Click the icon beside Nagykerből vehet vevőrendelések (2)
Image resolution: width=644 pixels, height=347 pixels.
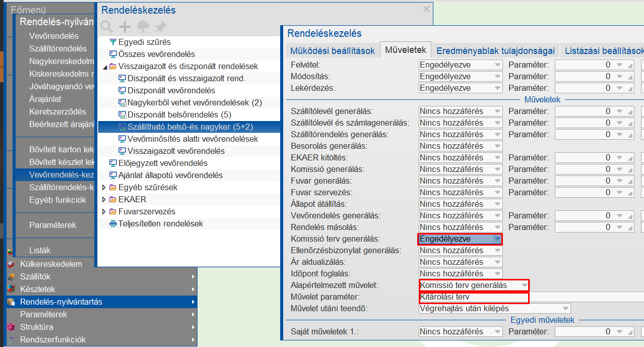point(122,102)
